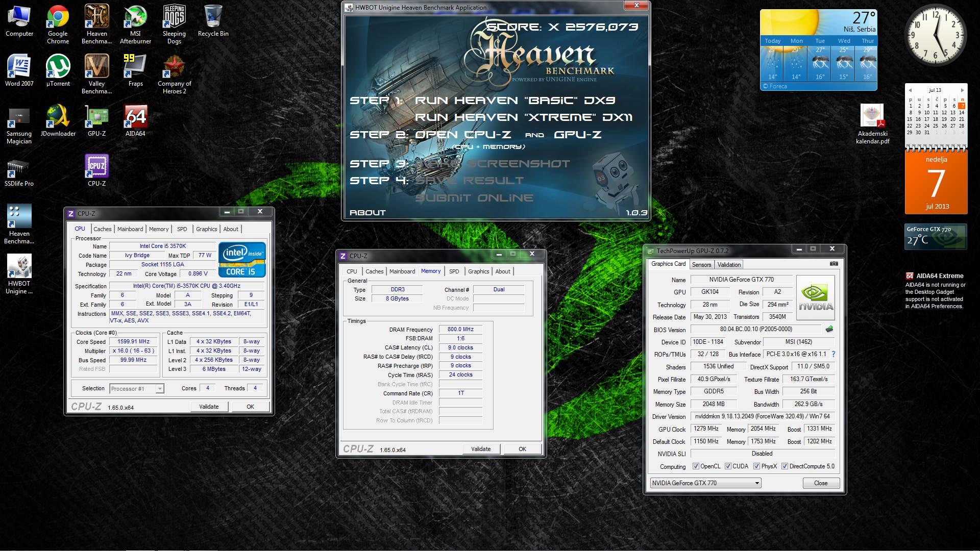This screenshot has width=980, height=551.
Task: Click Run Heaven "Basic" DX9
Action: (515, 101)
